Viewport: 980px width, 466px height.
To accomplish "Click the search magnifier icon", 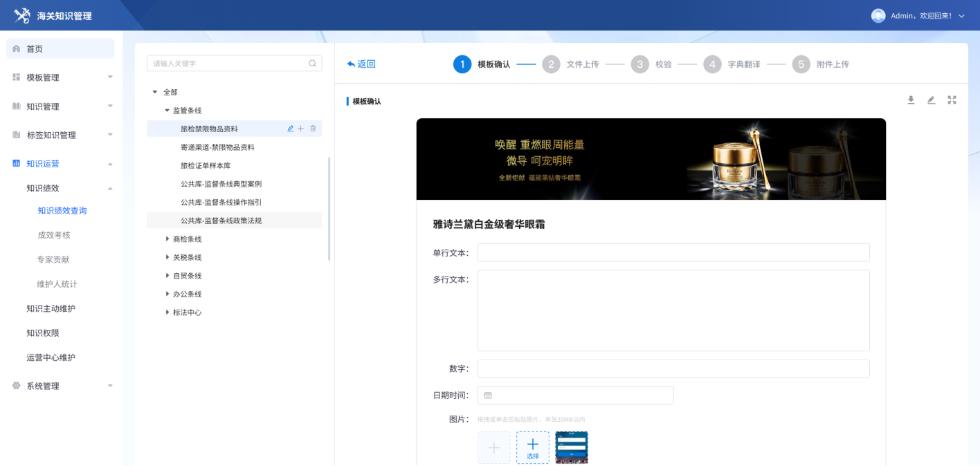I will click(x=313, y=63).
